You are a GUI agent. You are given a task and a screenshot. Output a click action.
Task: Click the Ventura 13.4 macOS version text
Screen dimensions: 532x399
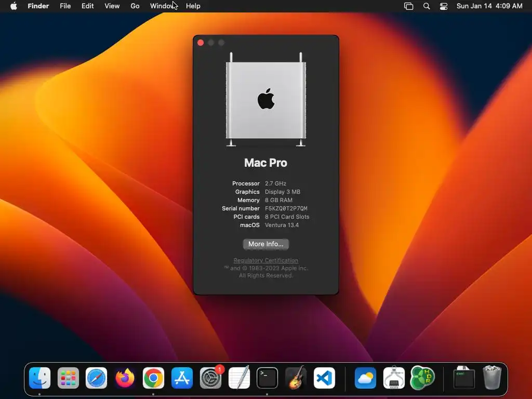pyautogui.click(x=282, y=225)
